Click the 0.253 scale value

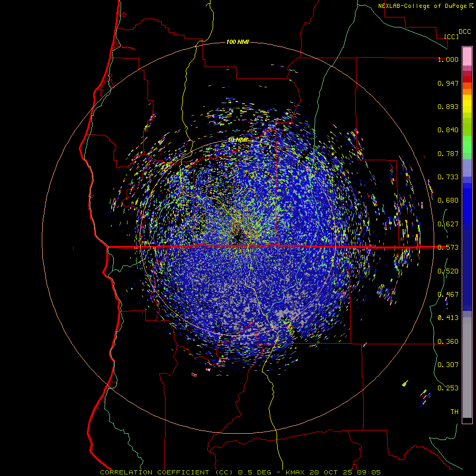click(x=448, y=388)
